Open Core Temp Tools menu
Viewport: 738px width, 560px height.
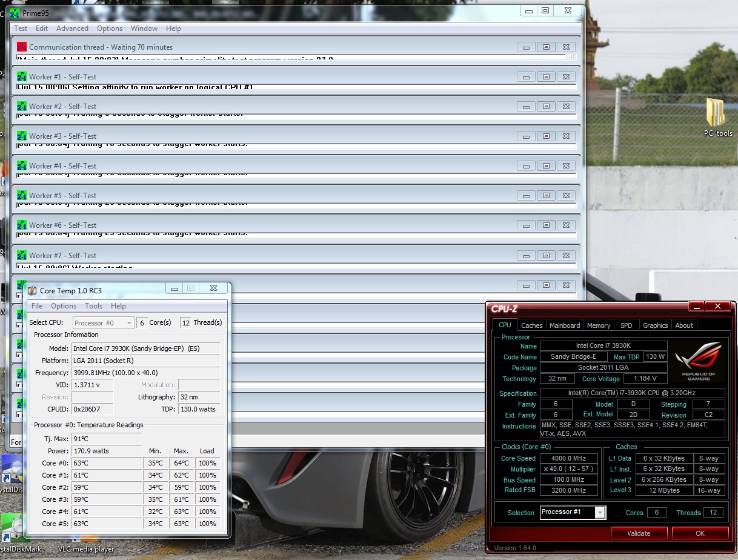click(x=93, y=306)
